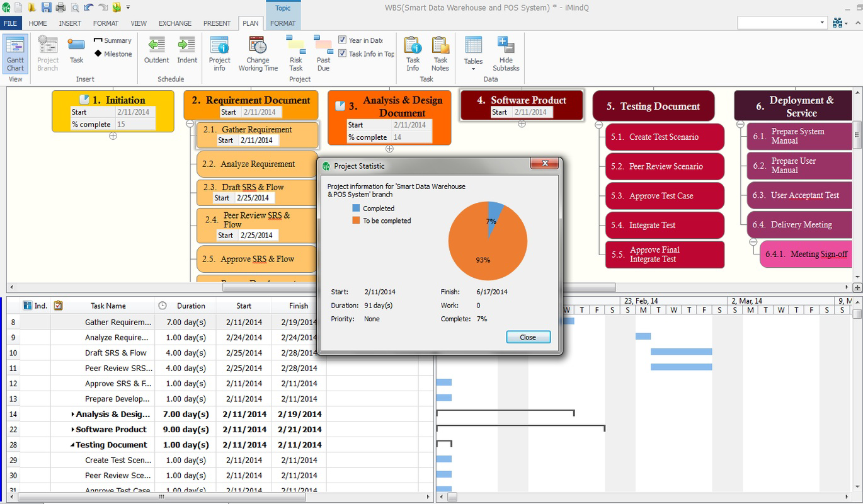Expand the Software Product topic
This screenshot has height=504, width=863.
522,123
